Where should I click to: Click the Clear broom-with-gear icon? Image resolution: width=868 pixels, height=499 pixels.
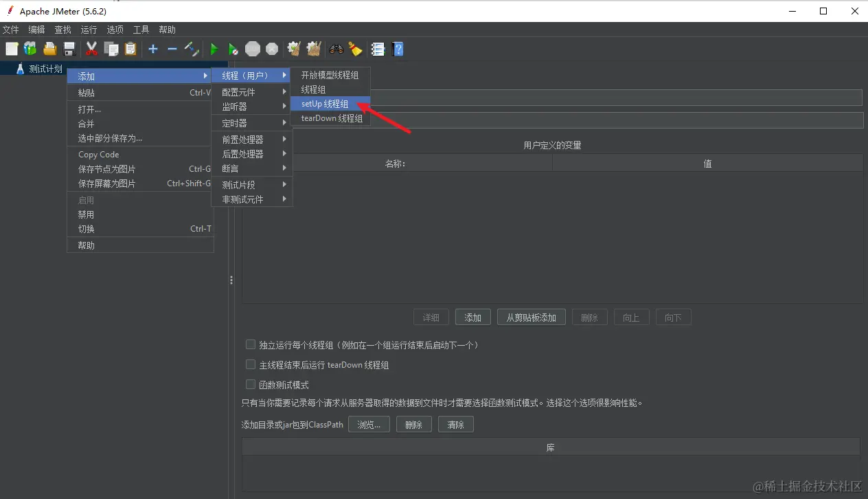pos(294,49)
